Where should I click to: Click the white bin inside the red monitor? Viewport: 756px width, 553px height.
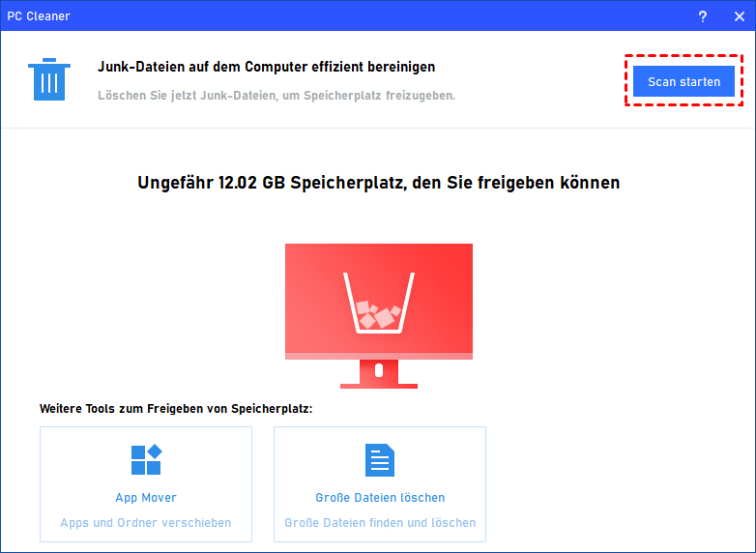point(379,304)
